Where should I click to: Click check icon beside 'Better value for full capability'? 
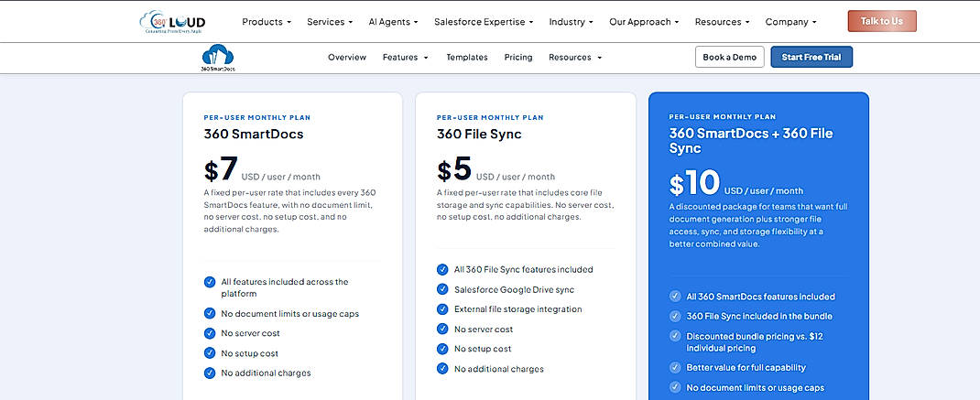coord(675,367)
